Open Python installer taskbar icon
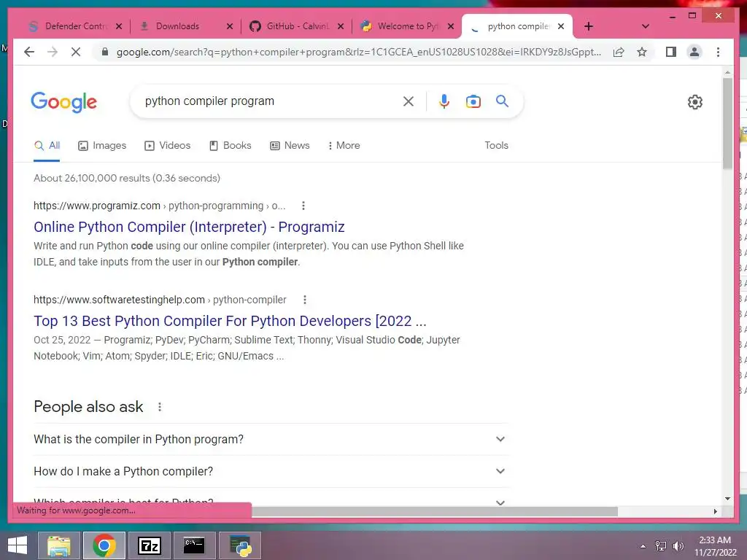Screen dimensions: 747x560 240,545
